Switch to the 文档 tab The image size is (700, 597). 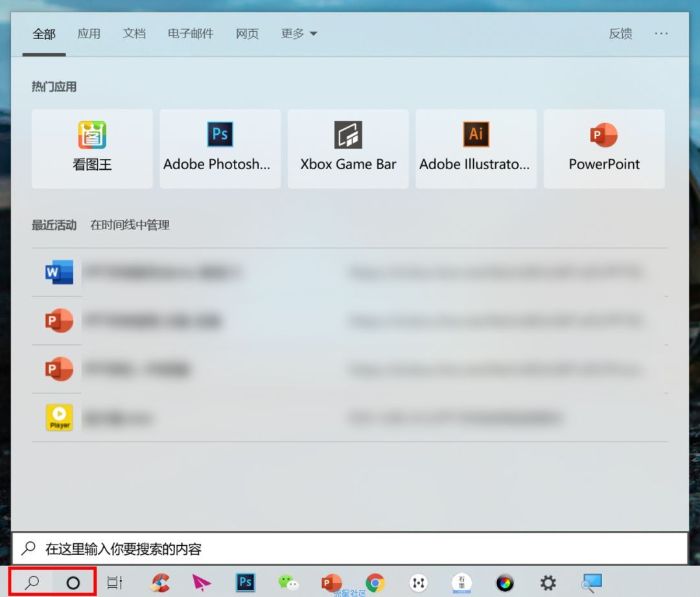(x=134, y=34)
